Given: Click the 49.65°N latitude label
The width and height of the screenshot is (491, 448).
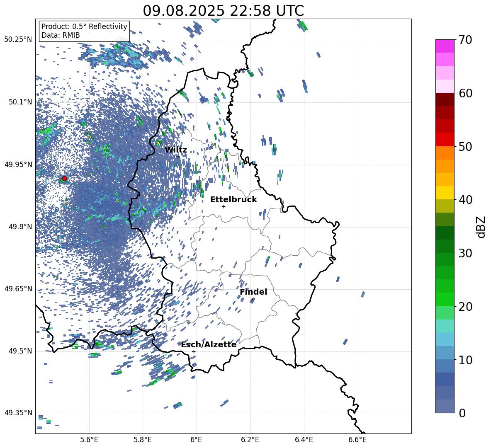Looking at the screenshot, I should (18, 288).
